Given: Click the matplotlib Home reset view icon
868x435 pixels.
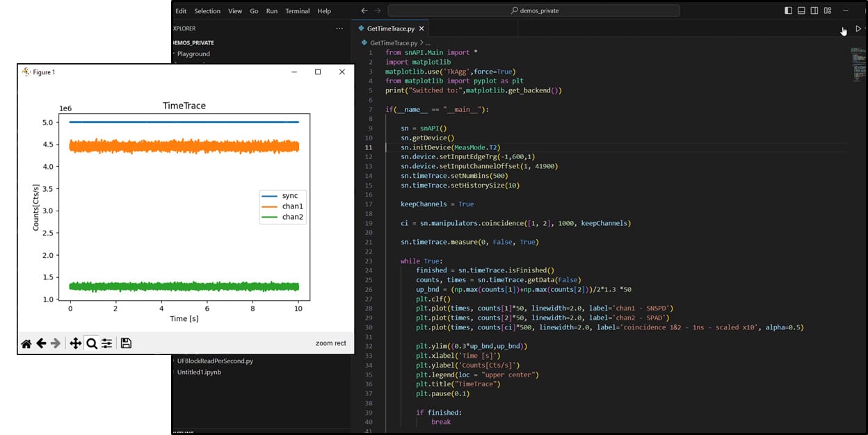Looking at the screenshot, I should point(26,343).
